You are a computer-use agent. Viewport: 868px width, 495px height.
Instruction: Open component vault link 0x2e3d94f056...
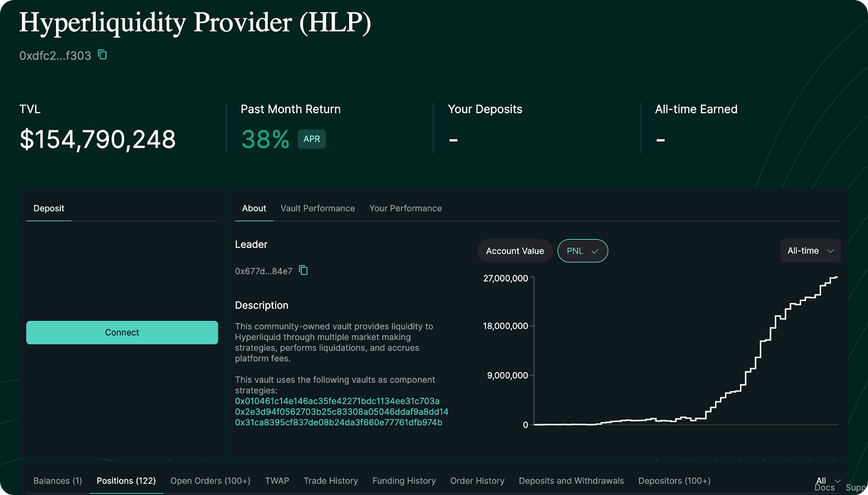(342, 412)
